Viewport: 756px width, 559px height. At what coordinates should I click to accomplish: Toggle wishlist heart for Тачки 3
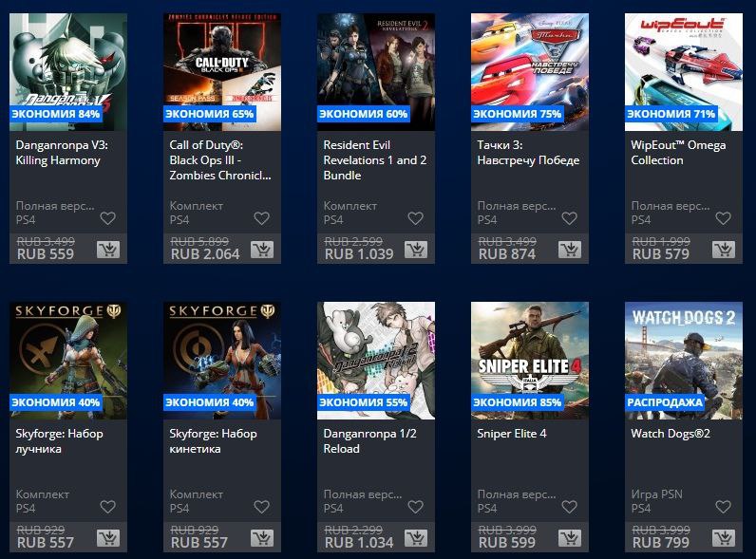pos(570,218)
